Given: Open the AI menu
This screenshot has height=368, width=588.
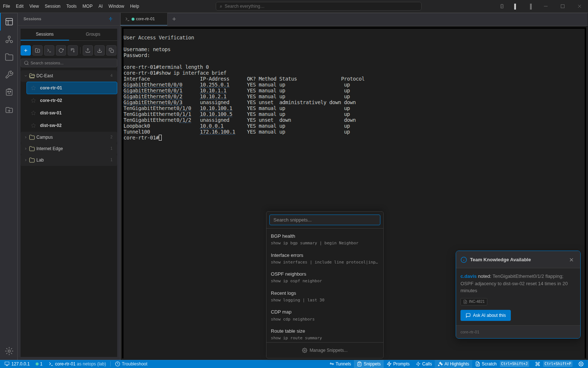Looking at the screenshot, I should click(x=100, y=6).
